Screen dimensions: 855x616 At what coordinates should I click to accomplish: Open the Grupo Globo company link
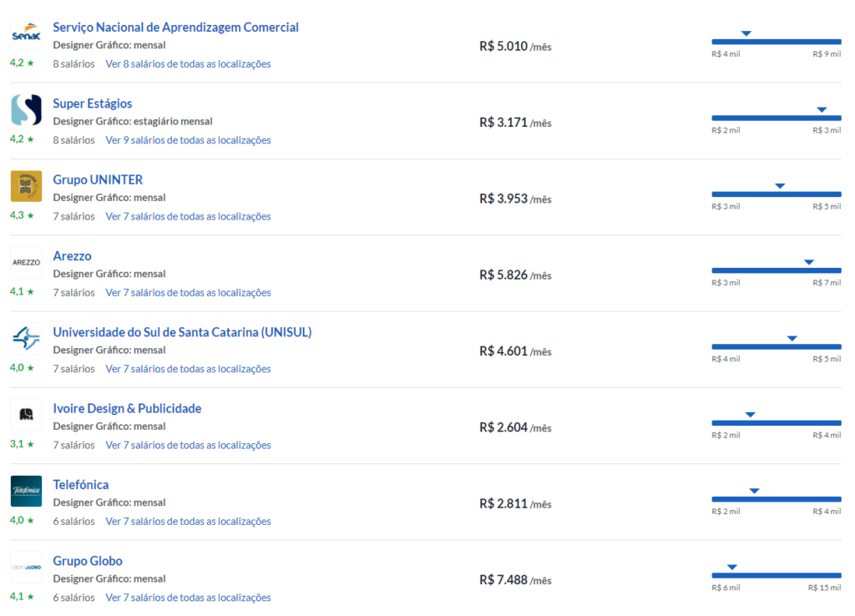(x=87, y=562)
